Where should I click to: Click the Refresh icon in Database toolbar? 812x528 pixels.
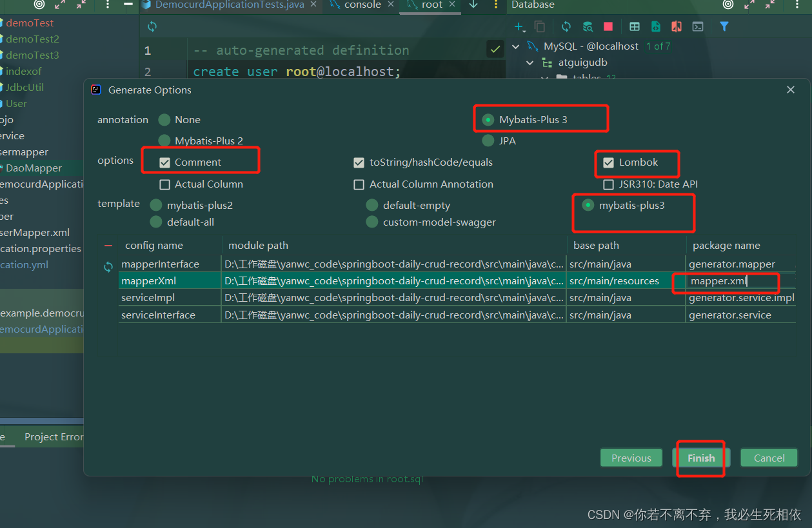[566, 26]
